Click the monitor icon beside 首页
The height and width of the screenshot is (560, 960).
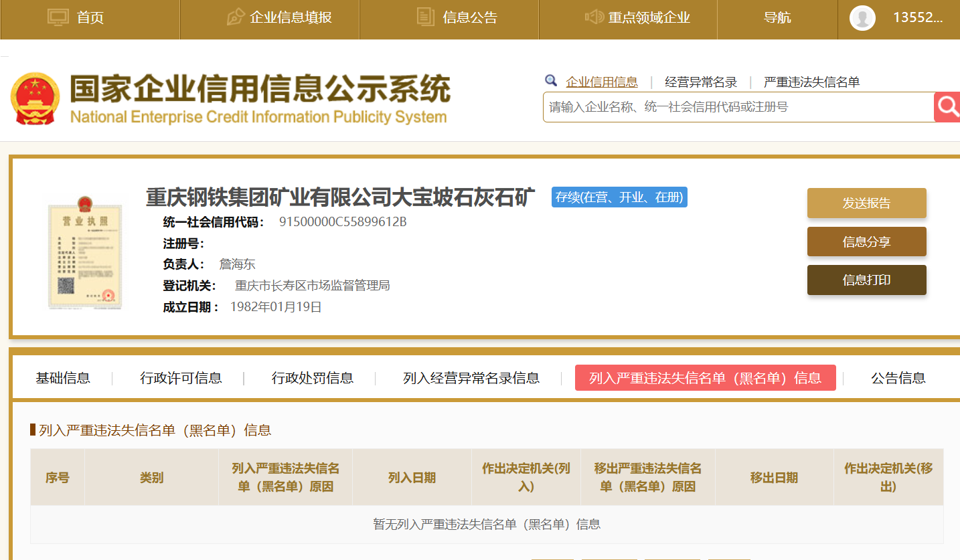point(58,17)
